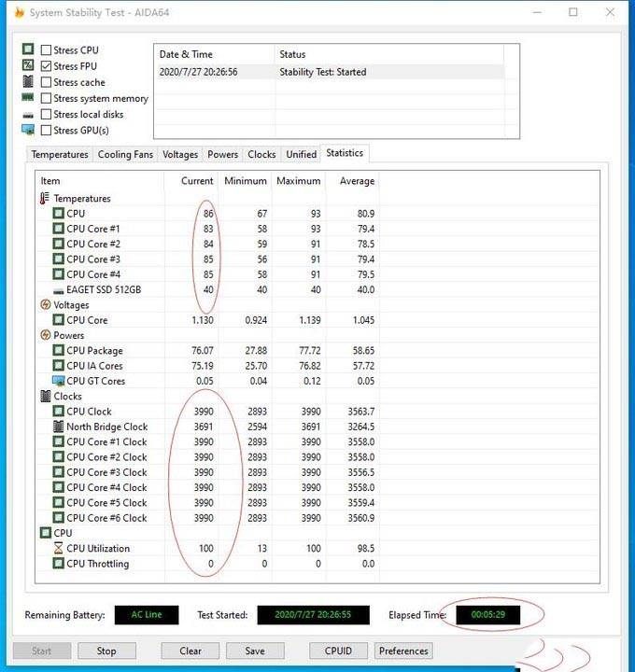Viewport: 635px width, 672px height.
Task: Click the SSD icon beside EAGET SSD 512GB
Action: tap(58, 291)
